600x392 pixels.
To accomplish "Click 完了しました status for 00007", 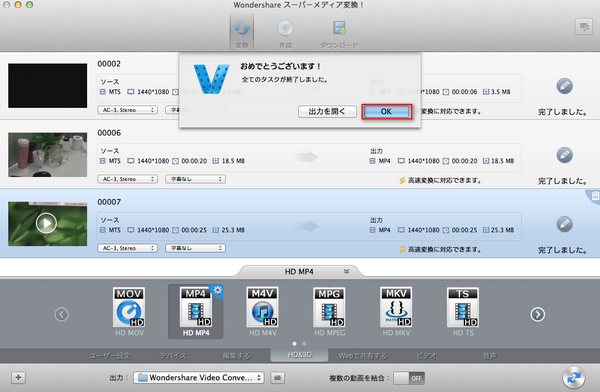I will point(562,250).
